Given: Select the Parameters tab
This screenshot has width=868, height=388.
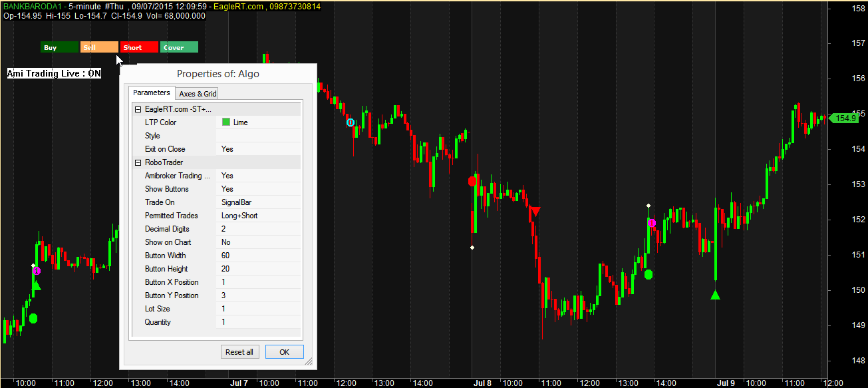Looking at the screenshot, I should coord(152,93).
